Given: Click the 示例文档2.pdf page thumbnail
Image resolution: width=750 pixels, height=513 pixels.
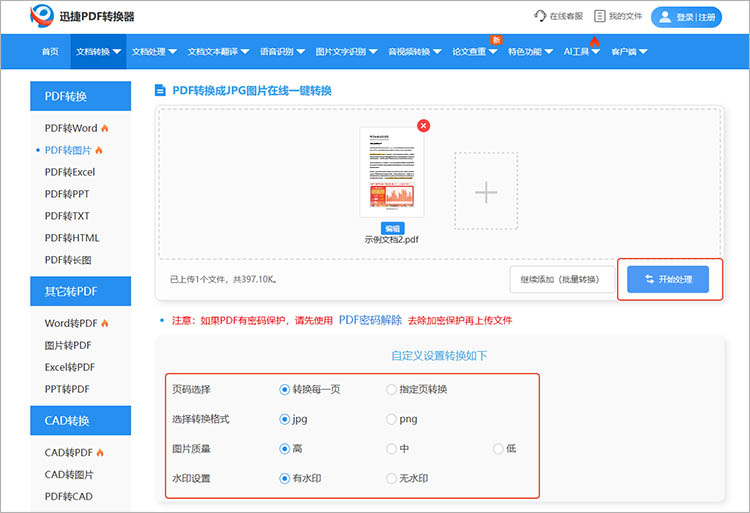Looking at the screenshot, I should click(392, 172).
